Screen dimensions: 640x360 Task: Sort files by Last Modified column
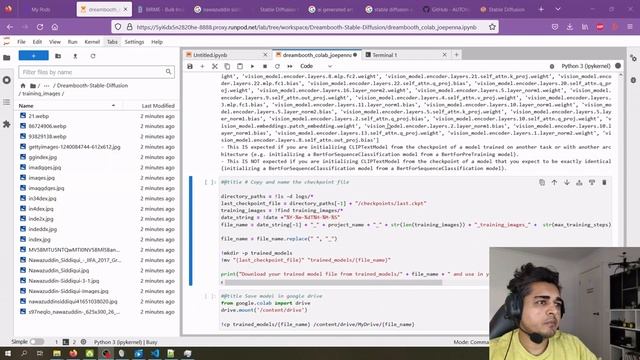tap(158, 106)
